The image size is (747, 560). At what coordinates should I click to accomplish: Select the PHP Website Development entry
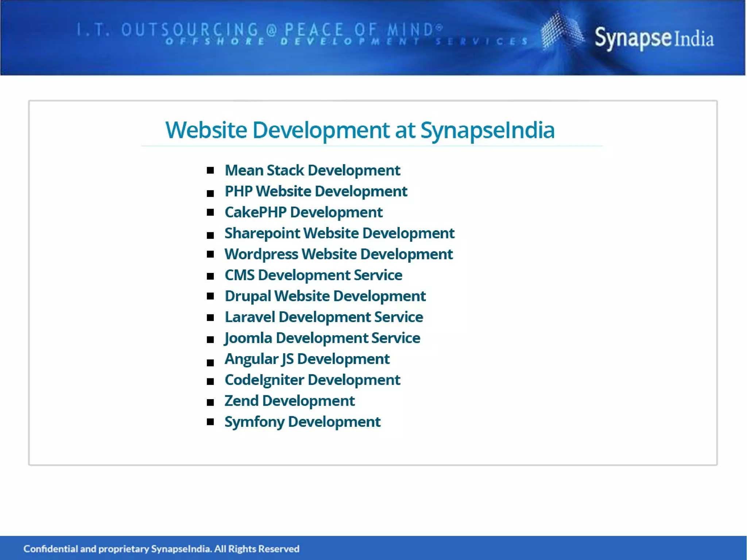[316, 192]
